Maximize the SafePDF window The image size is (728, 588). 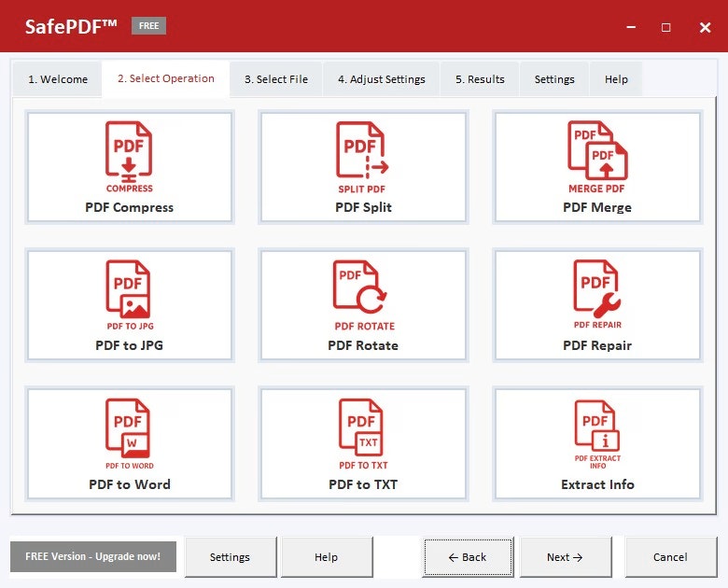coord(665,27)
